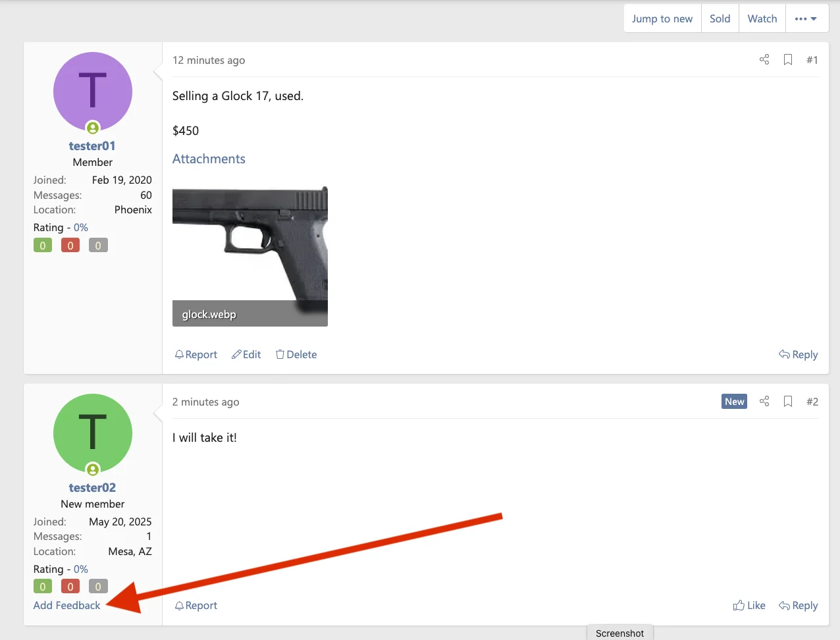Open tester01's username profile link
Image resolution: width=840 pixels, height=640 pixels.
(92, 146)
